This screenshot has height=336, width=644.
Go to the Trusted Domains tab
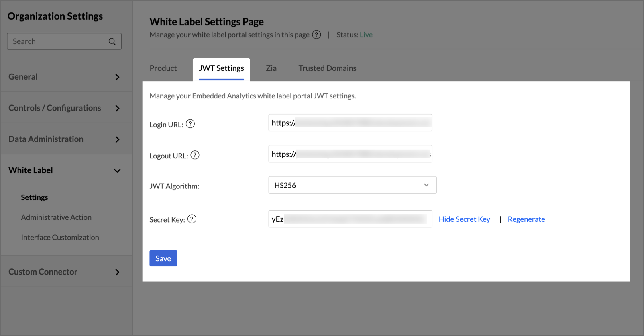click(x=327, y=68)
